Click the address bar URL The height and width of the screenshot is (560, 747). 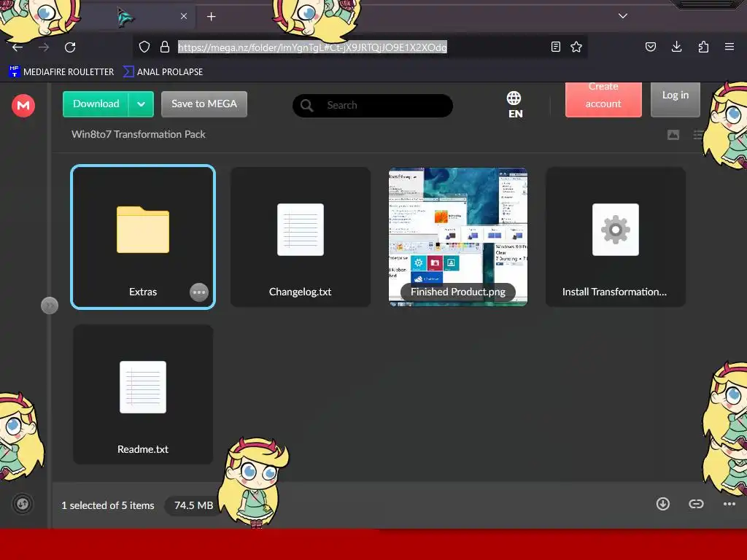[312, 47]
